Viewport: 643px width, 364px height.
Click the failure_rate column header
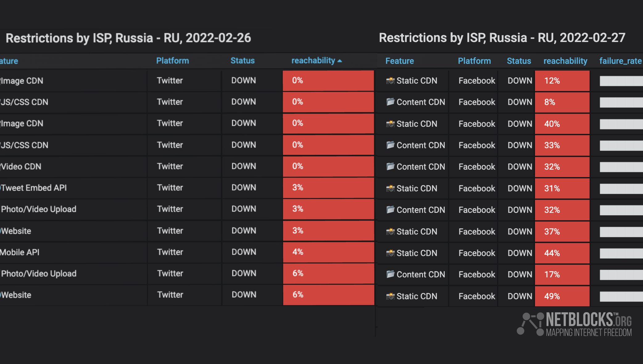point(620,61)
